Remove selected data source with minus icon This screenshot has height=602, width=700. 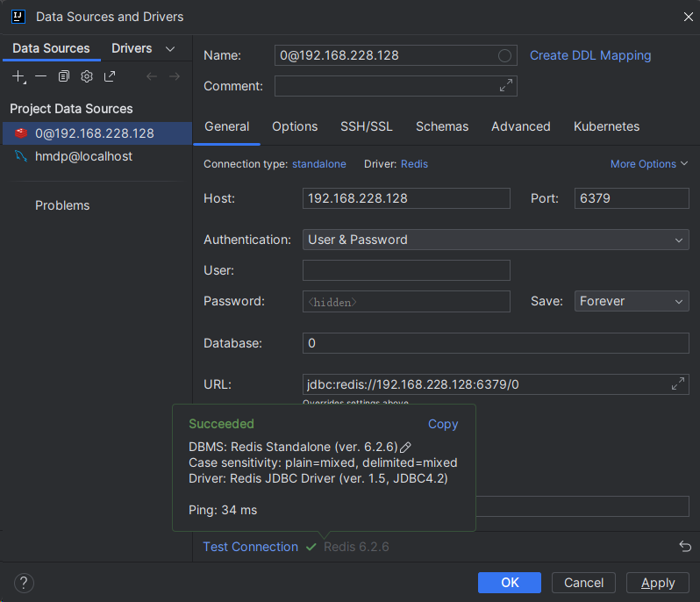[x=40, y=76]
